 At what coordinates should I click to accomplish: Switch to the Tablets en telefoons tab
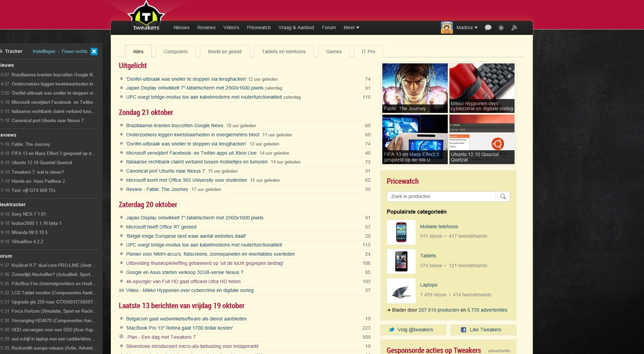[283, 51]
